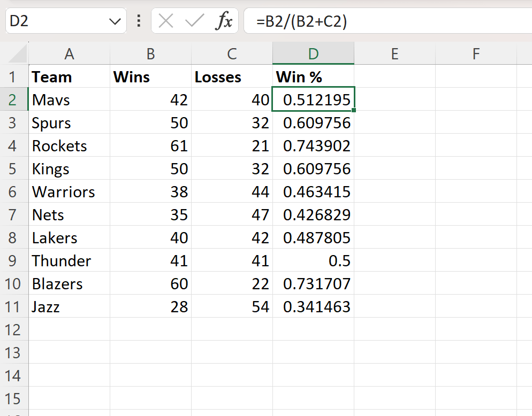Click the Wins header cell
This screenshot has height=416, width=532.
(x=150, y=76)
